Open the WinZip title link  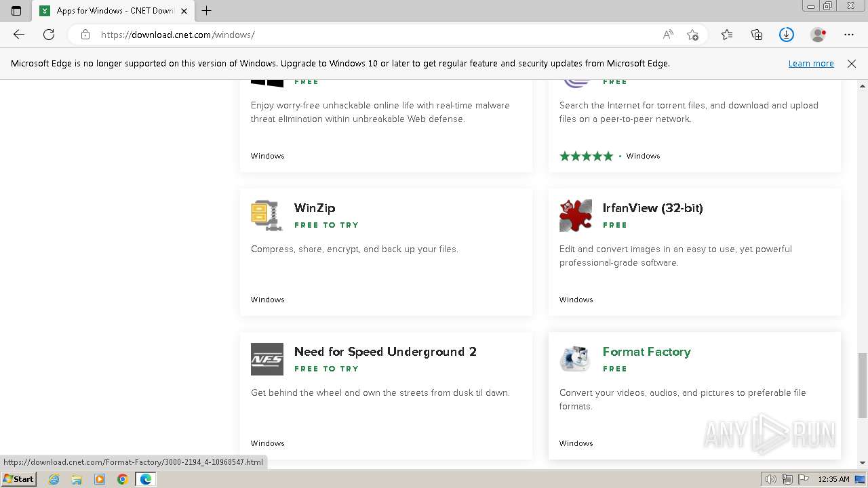tap(315, 208)
